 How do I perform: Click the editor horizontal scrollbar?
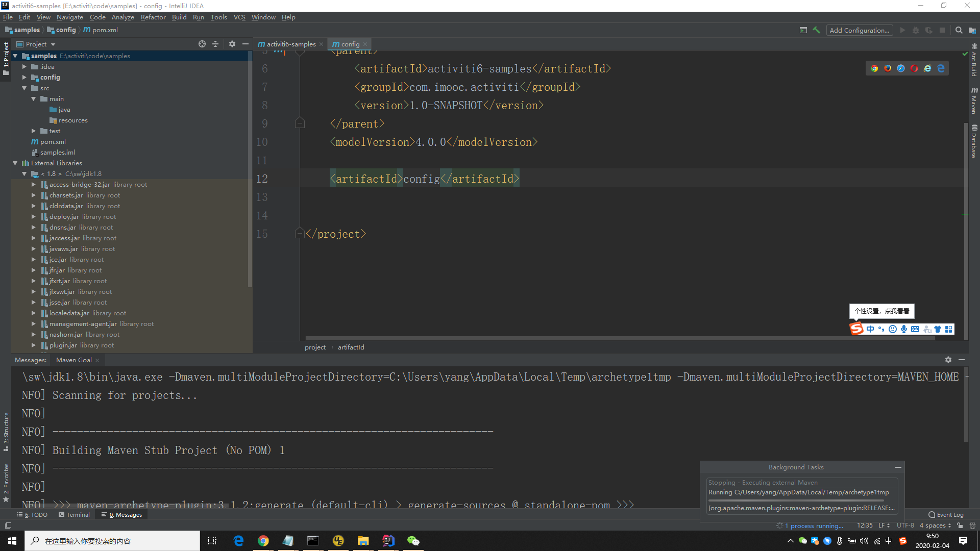(x=620, y=338)
